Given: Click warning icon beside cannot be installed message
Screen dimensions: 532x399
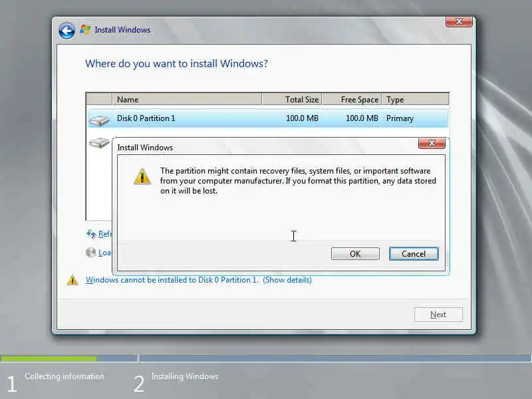Looking at the screenshot, I should click(x=72, y=280).
